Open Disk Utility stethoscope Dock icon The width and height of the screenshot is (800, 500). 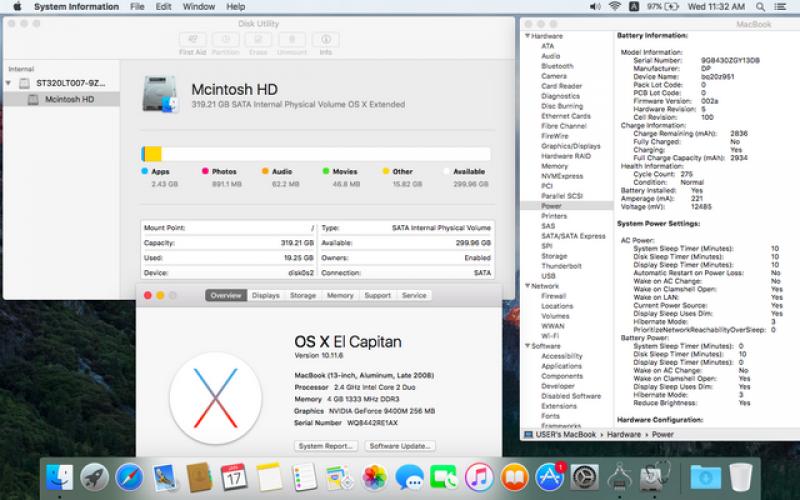click(655, 478)
